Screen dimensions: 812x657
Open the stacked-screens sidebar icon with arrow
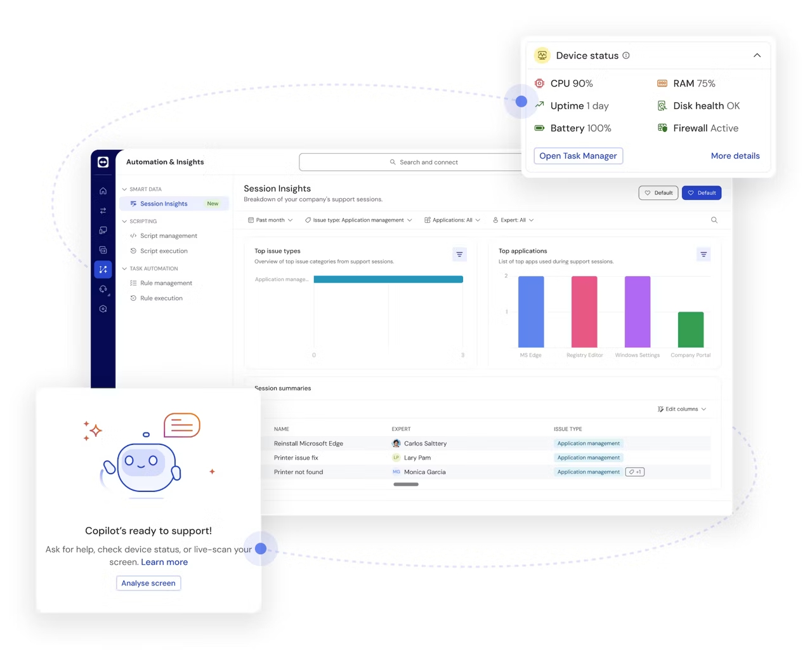click(x=103, y=250)
